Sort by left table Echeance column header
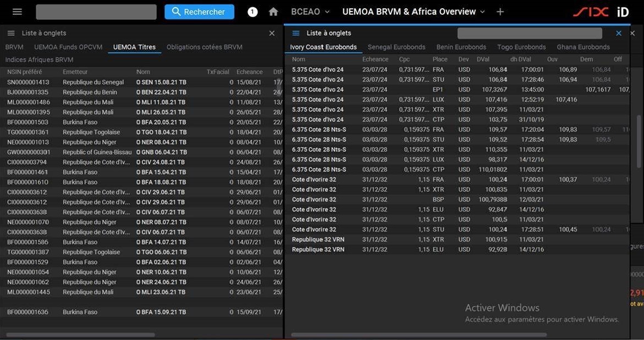Viewport: 644px width, 340px height. tap(249, 72)
